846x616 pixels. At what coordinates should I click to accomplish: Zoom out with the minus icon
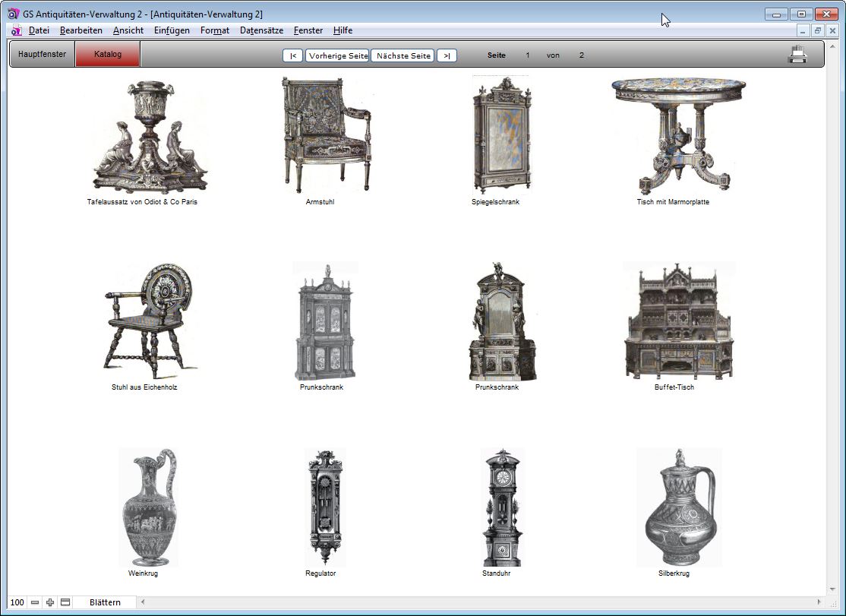point(35,602)
